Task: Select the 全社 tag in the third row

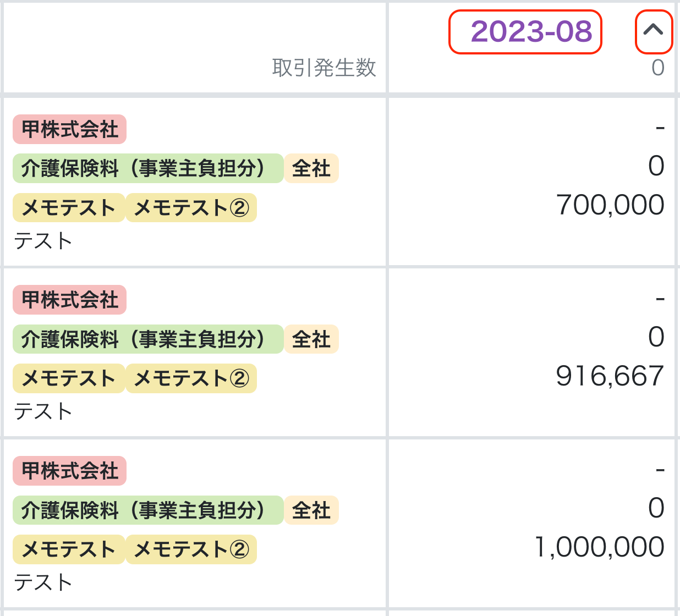Action: [x=311, y=510]
